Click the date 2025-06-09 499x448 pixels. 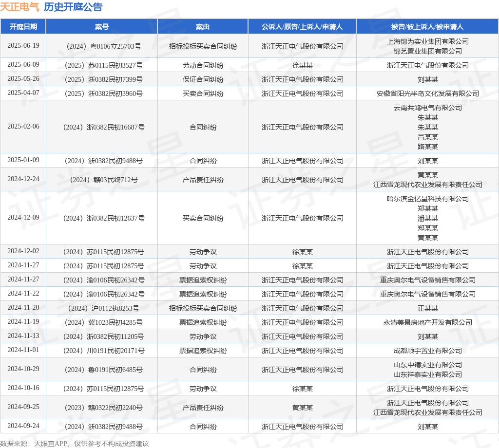(x=23, y=65)
